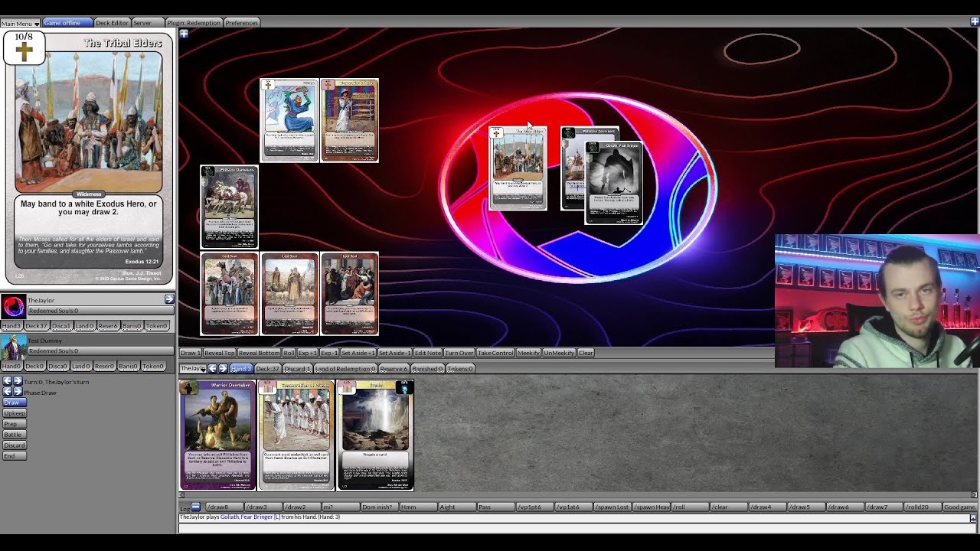The image size is (980, 551).
Task: Click the Edit Note button
Action: click(428, 353)
